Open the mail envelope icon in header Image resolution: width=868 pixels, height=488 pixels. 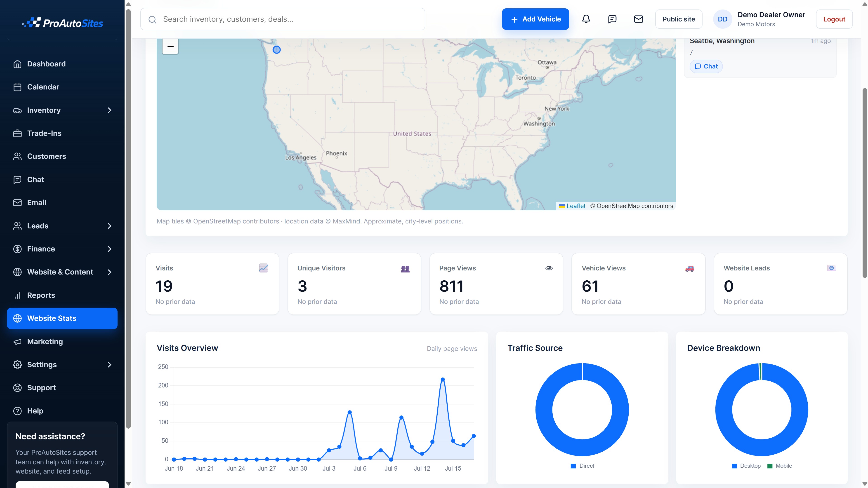(639, 19)
